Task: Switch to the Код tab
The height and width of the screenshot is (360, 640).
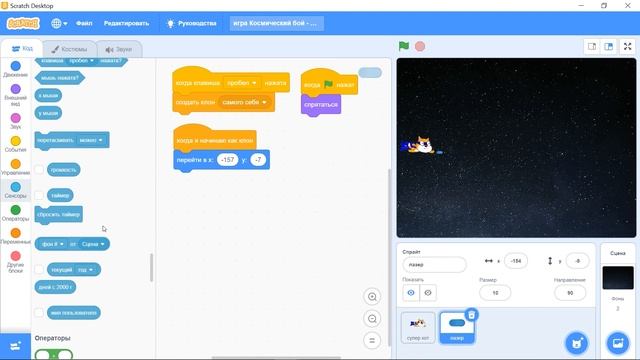Action: [x=22, y=49]
